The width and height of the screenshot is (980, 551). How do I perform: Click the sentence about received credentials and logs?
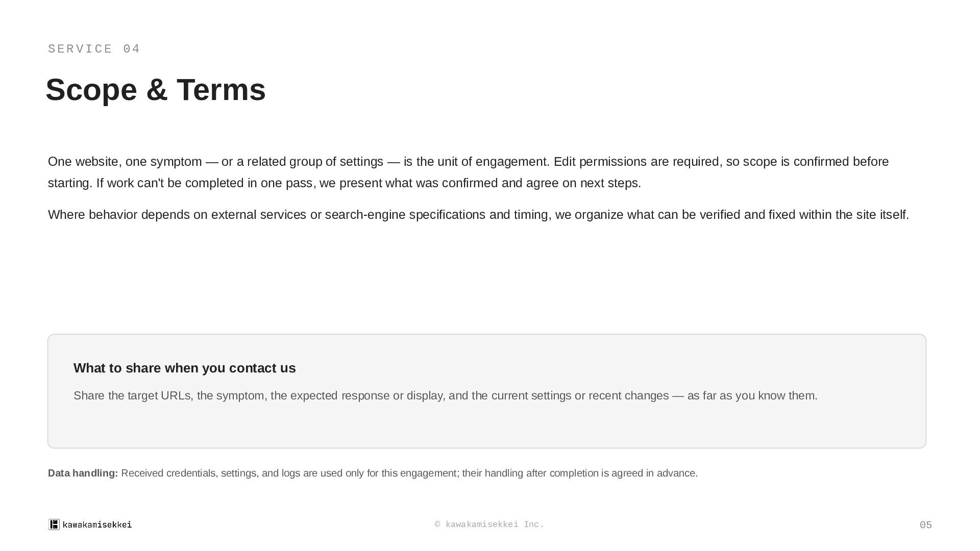tap(409, 473)
